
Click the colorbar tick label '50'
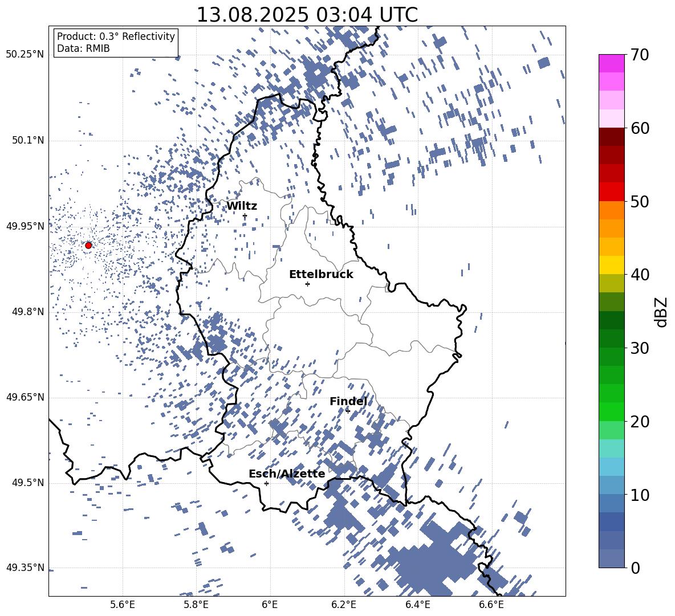(x=640, y=201)
